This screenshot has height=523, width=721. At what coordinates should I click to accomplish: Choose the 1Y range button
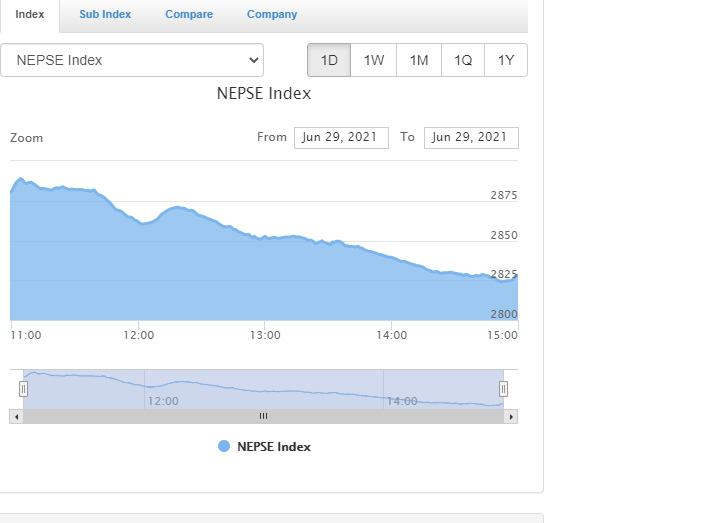click(506, 60)
